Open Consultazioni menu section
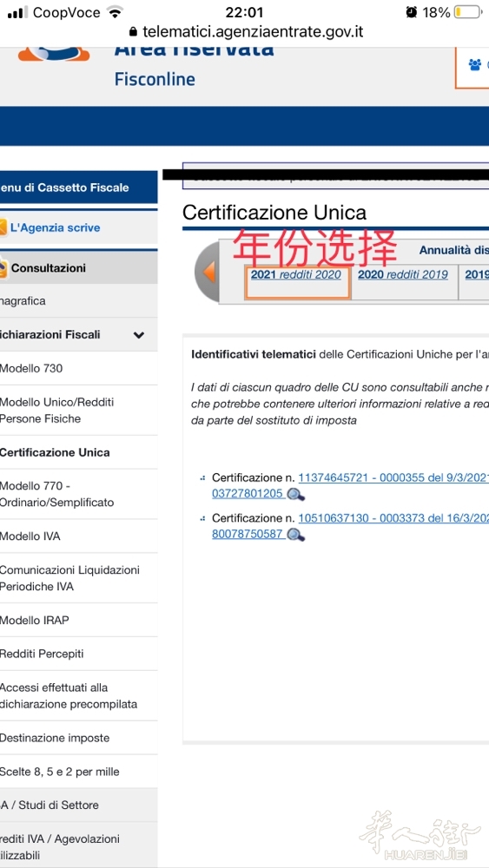The image size is (489, 868). coord(79,268)
